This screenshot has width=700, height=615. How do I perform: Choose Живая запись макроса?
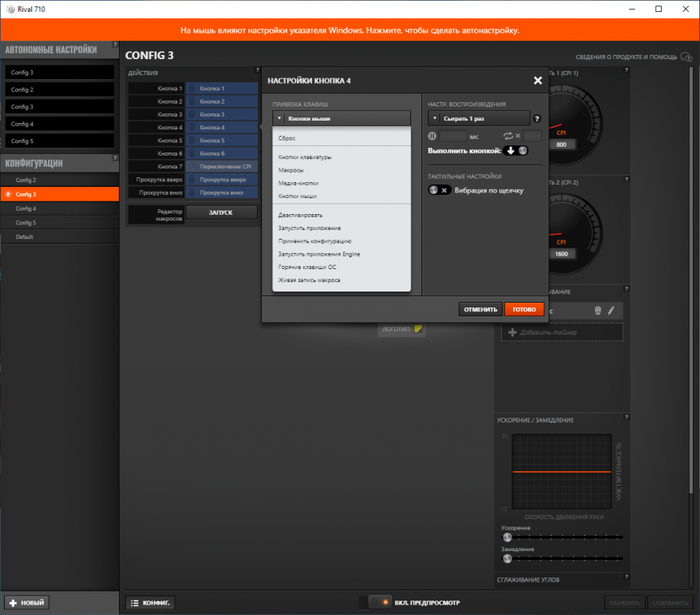pos(342,280)
